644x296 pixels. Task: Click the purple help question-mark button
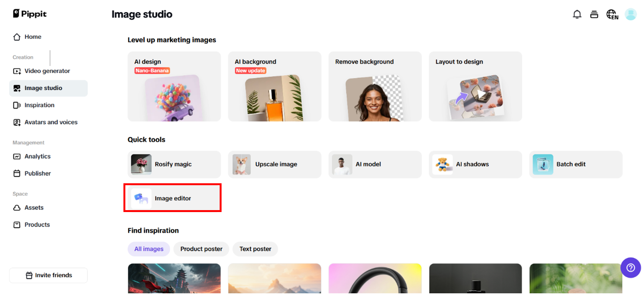pyautogui.click(x=631, y=268)
